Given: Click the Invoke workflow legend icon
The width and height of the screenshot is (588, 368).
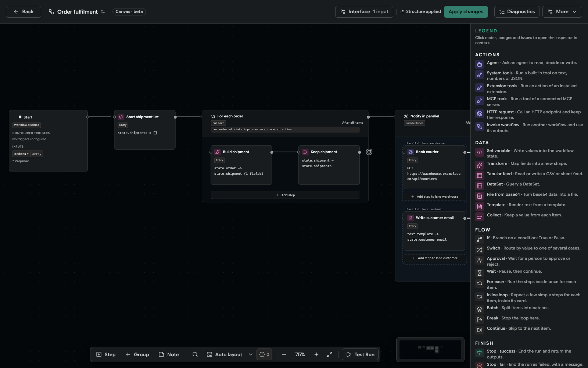Looking at the screenshot, I should point(480,127).
